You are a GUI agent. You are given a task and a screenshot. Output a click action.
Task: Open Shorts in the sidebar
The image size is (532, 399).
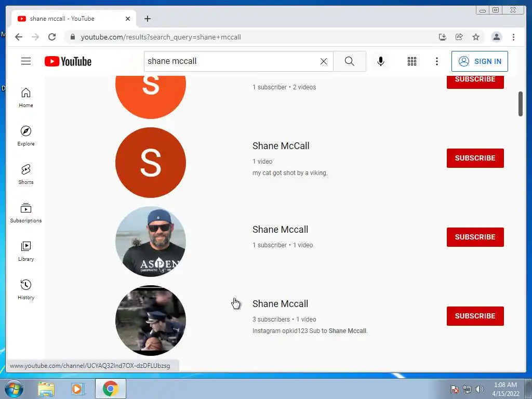click(26, 175)
